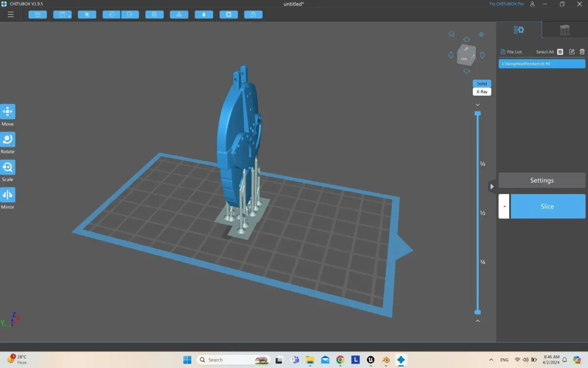Click the layer slider up chevron at bottom
Image resolution: width=588 pixels, height=368 pixels.
[x=478, y=321]
